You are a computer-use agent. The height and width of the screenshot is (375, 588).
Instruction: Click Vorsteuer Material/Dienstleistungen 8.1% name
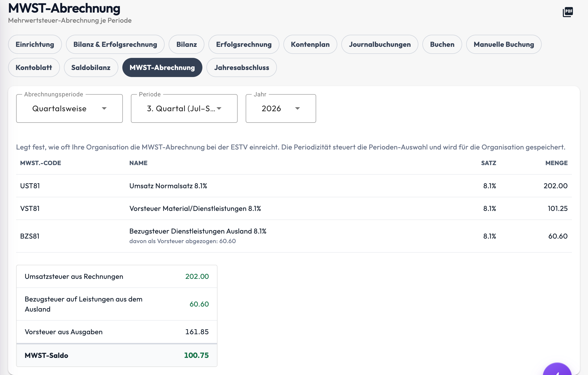195,208
